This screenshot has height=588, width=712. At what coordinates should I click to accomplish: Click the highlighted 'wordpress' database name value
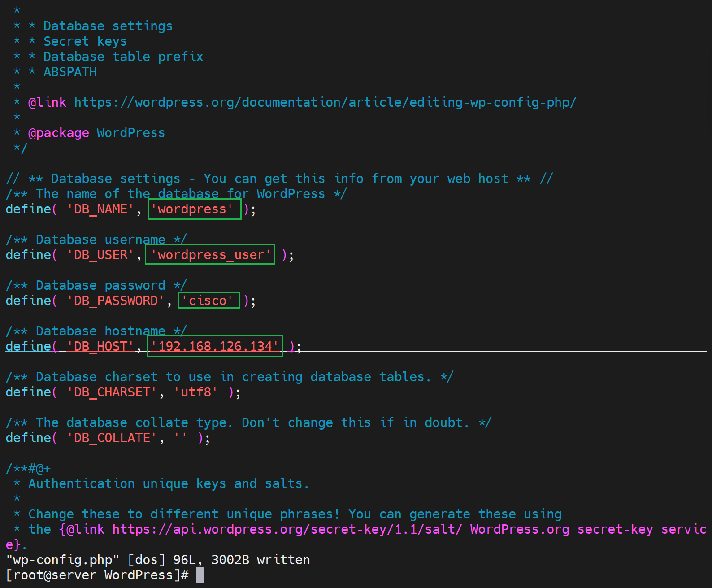194,209
